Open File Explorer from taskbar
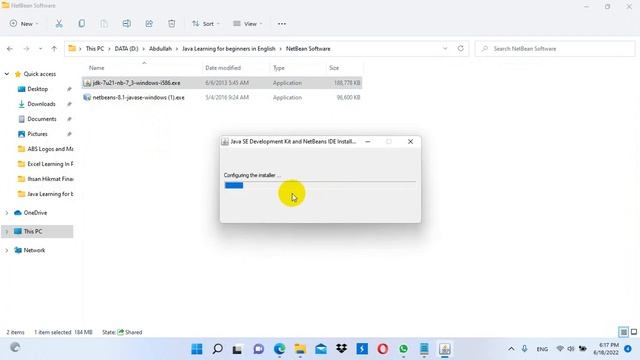 tap(300, 349)
